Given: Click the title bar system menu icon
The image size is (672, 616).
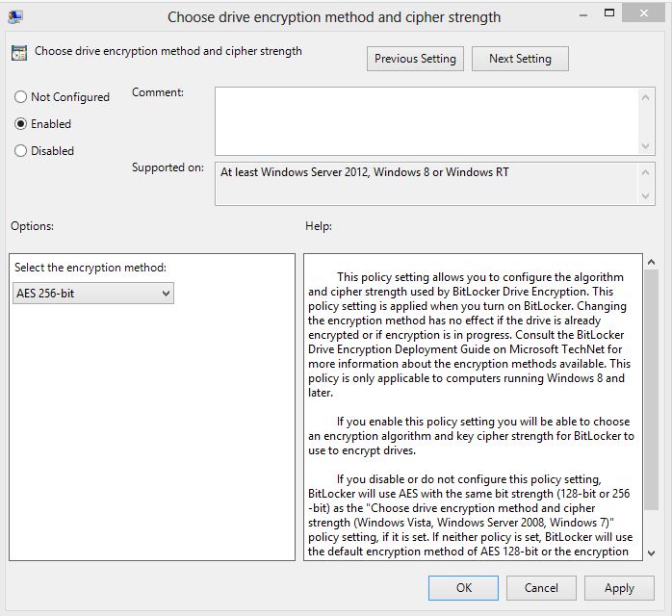Looking at the screenshot, I should 15,17.
